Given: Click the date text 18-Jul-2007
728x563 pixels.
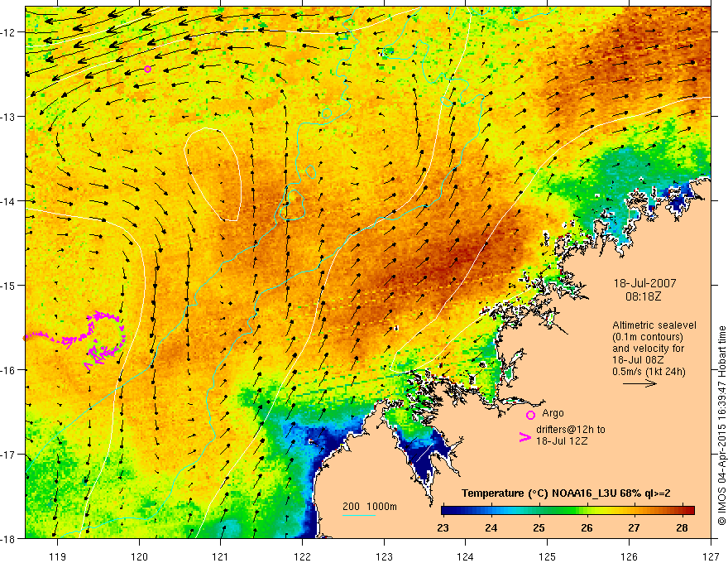Looking at the screenshot, I should 645,283.
